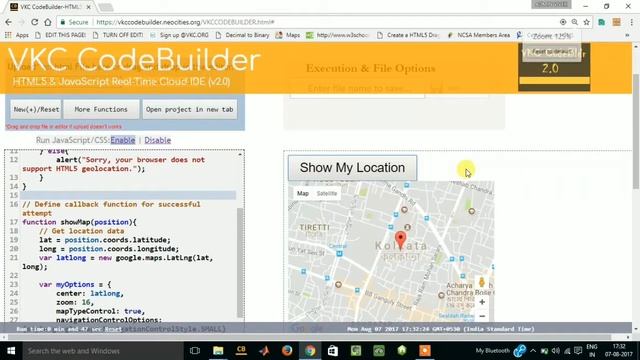The image size is (640, 360).
Task: Open the w3schools bookmark
Action: pyautogui.click(x=338, y=35)
